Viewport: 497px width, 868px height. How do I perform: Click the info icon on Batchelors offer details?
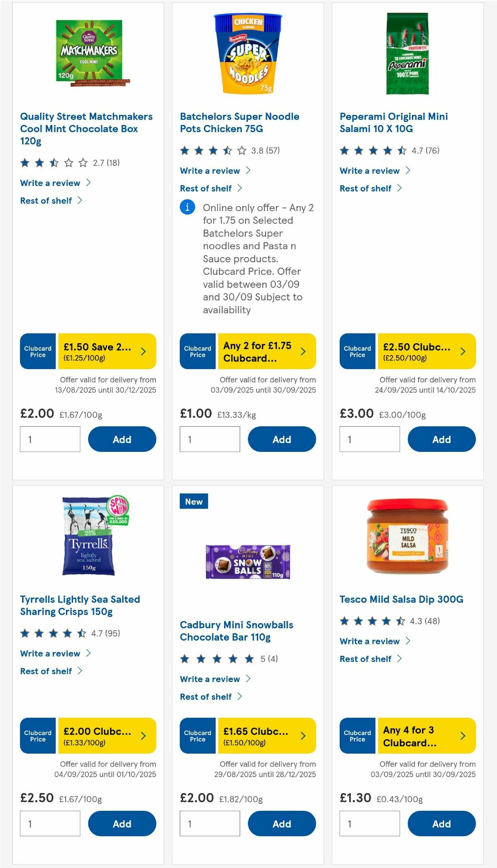[x=188, y=207]
